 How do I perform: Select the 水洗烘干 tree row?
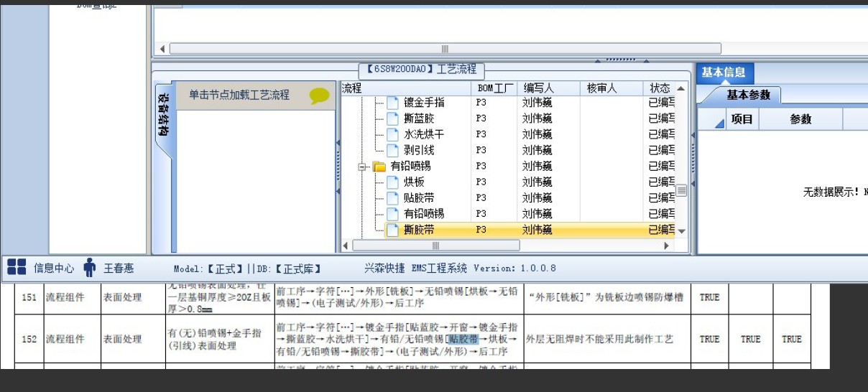507,134
